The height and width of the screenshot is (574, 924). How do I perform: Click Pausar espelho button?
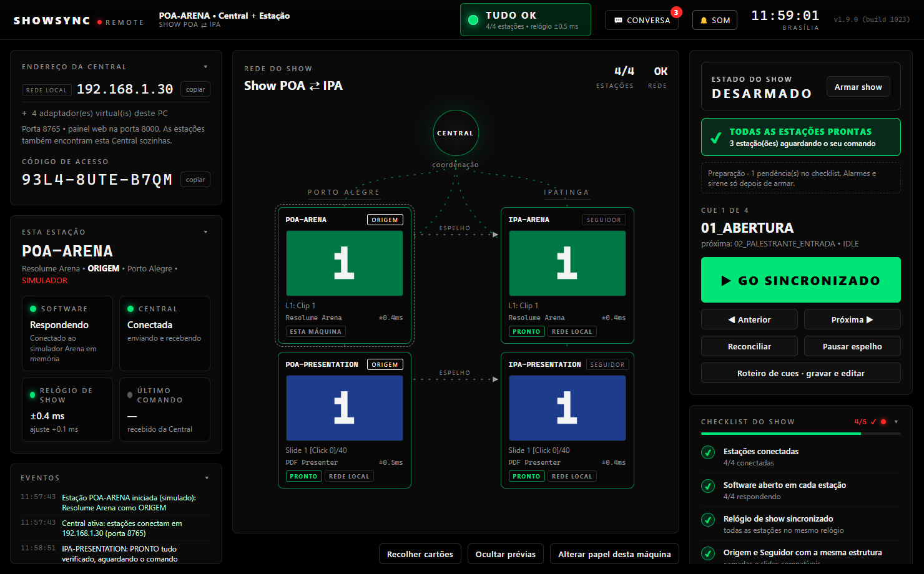coord(852,346)
